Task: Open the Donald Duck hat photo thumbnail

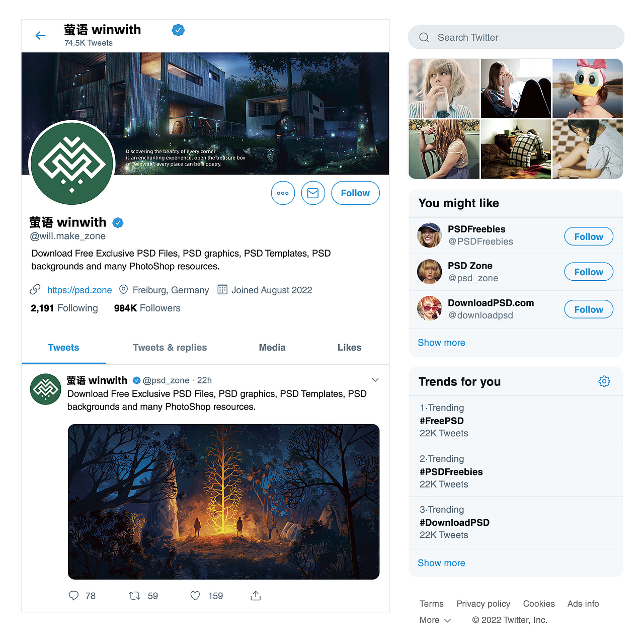Action: click(588, 89)
